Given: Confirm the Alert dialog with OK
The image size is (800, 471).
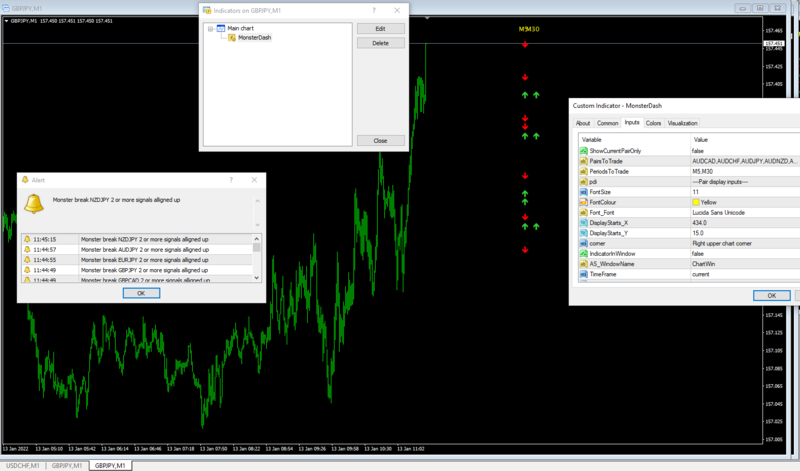Looking at the screenshot, I should click(141, 293).
